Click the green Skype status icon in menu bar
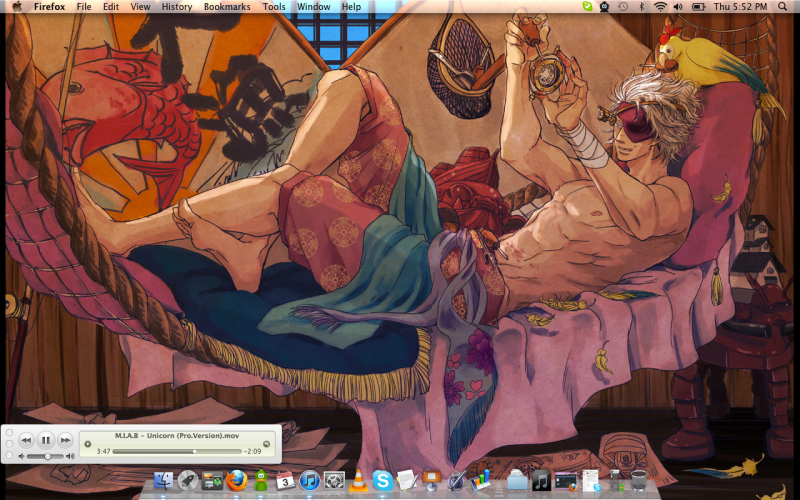The width and height of the screenshot is (800, 500). point(587,7)
